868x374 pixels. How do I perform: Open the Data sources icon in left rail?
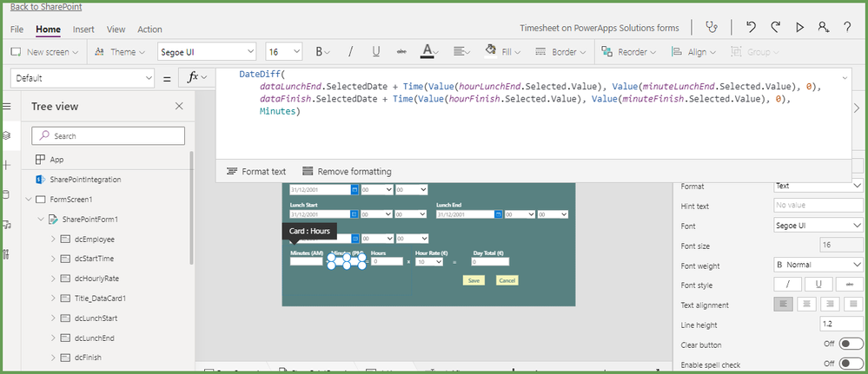tap(7, 194)
